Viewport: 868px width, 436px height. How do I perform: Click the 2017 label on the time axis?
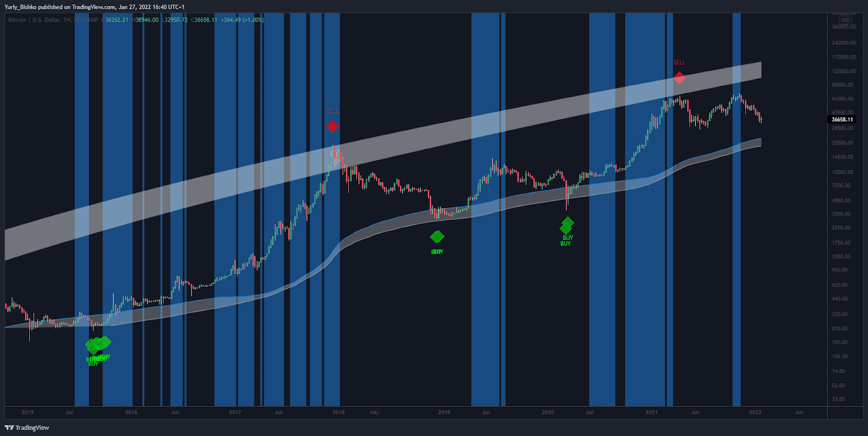(x=235, y=413)
